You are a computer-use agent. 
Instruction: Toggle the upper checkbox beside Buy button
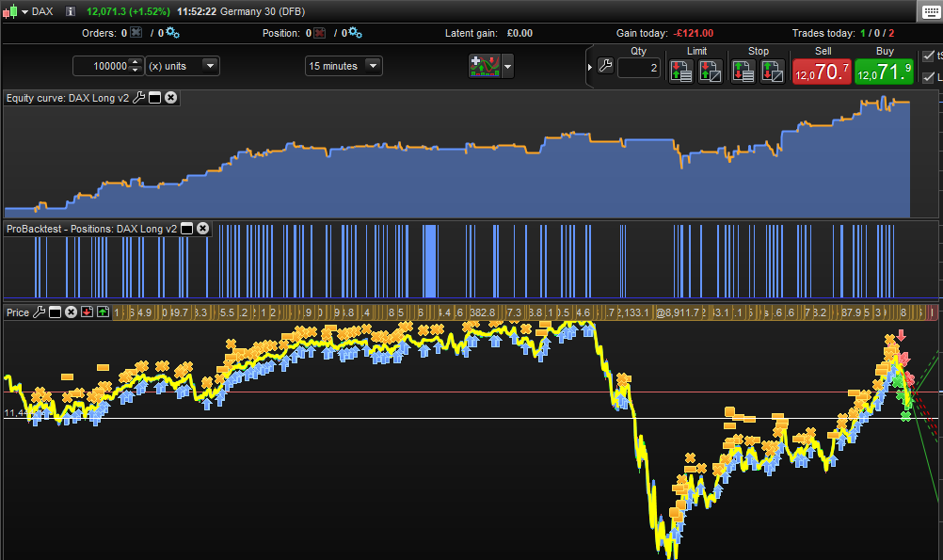point(930,56)
